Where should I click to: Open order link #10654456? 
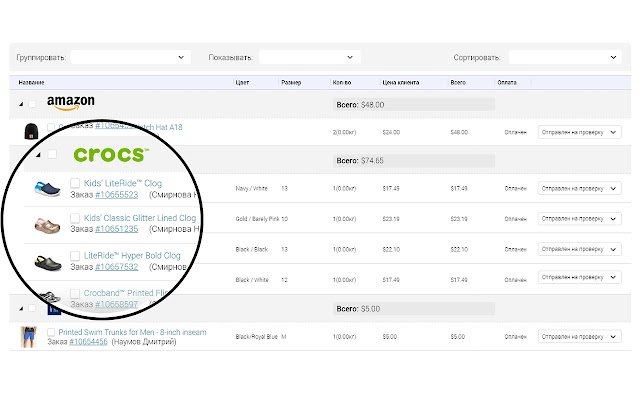click(89, 342)
